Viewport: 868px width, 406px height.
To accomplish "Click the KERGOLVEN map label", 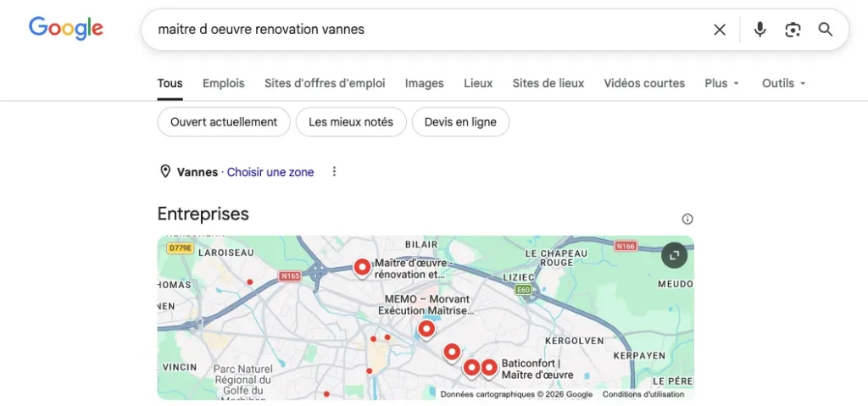I will point(574,341).
